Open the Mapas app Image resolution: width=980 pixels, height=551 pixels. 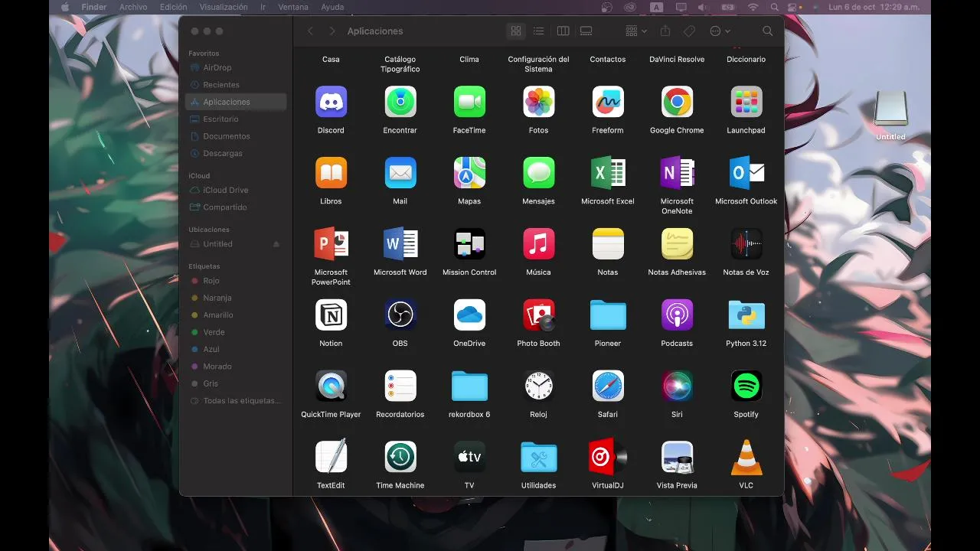pos(469,173)
